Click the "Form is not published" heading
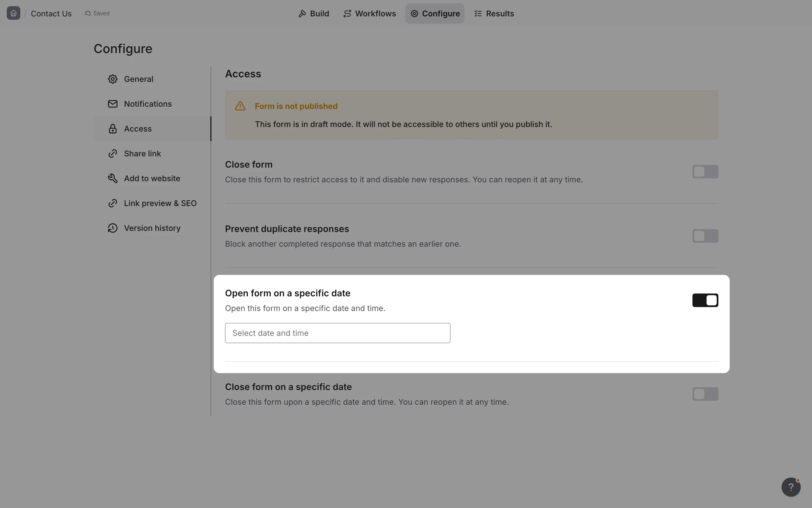The width and height of the screenshot is (812, 508). [296, 106]
